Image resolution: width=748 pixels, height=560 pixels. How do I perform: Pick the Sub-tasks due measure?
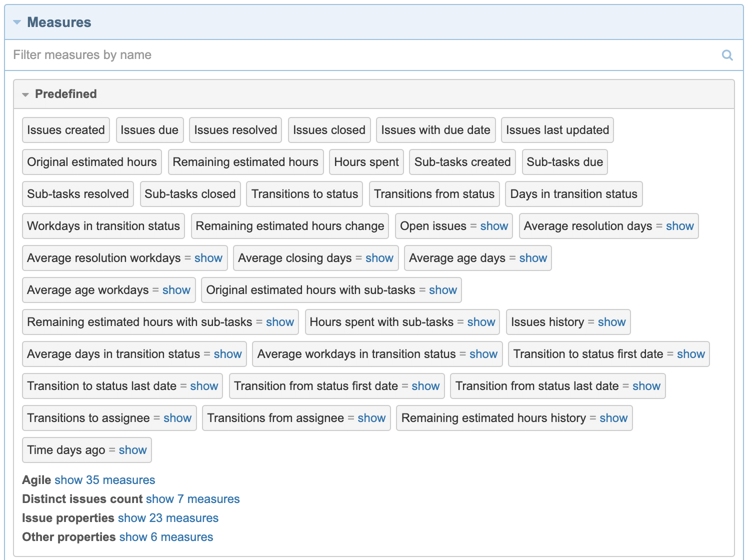(x=565, y=162)
